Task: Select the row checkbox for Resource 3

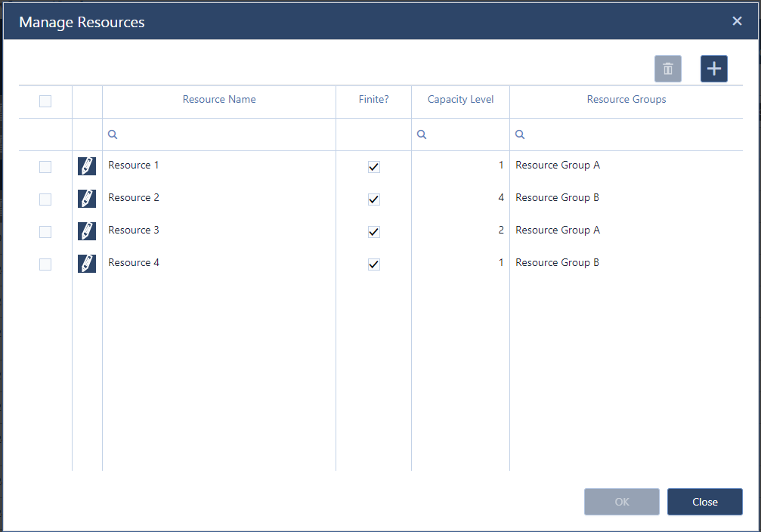Action: tap(45, 231)
